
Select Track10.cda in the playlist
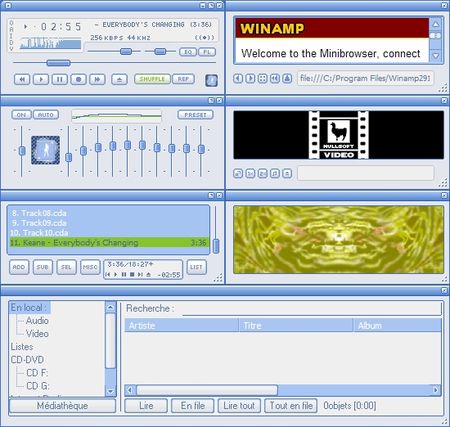click(109, 233)
